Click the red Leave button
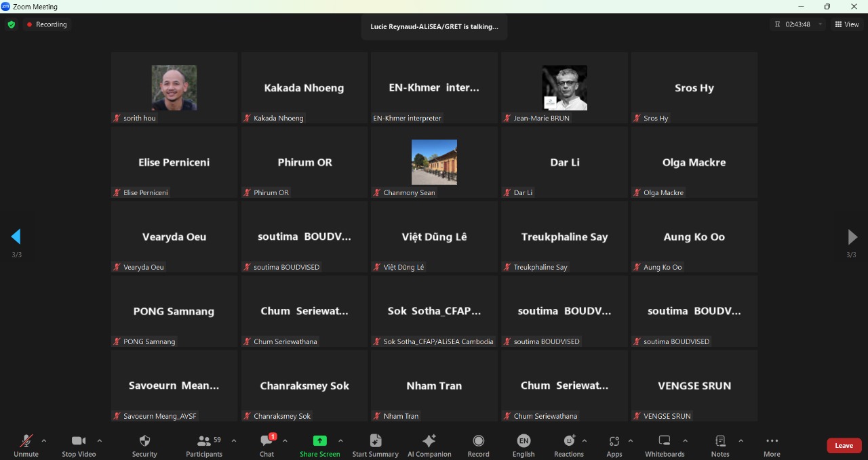The width and height of the screenshot is (868, 460). pyautogui.click(x=844, y=445)
